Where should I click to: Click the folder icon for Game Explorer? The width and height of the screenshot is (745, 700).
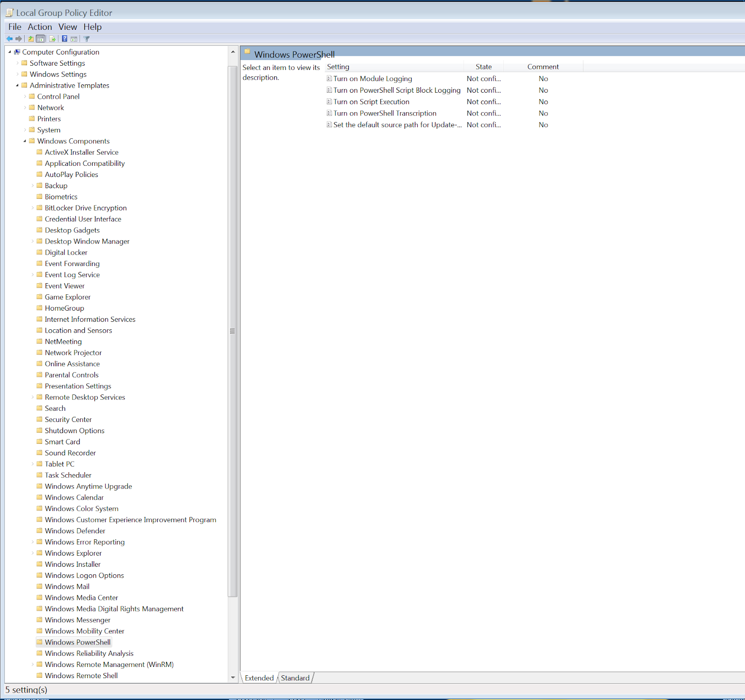40,297
